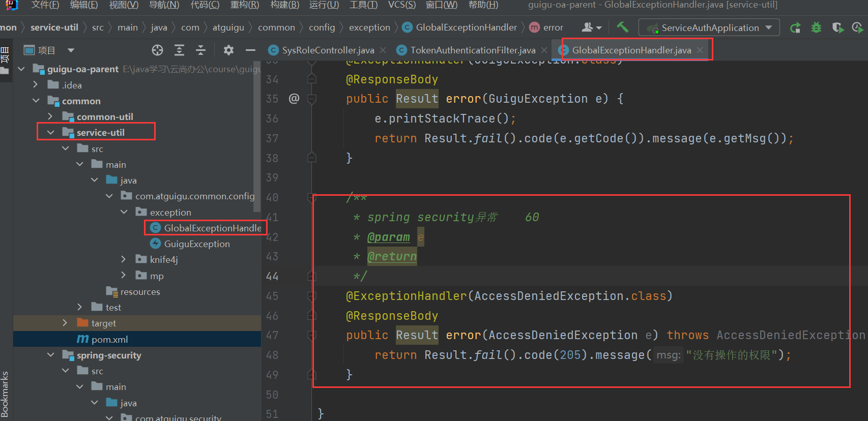Toggle fold end marker at line 49
This screenshot has height=421, width=868.
point(312,375)
